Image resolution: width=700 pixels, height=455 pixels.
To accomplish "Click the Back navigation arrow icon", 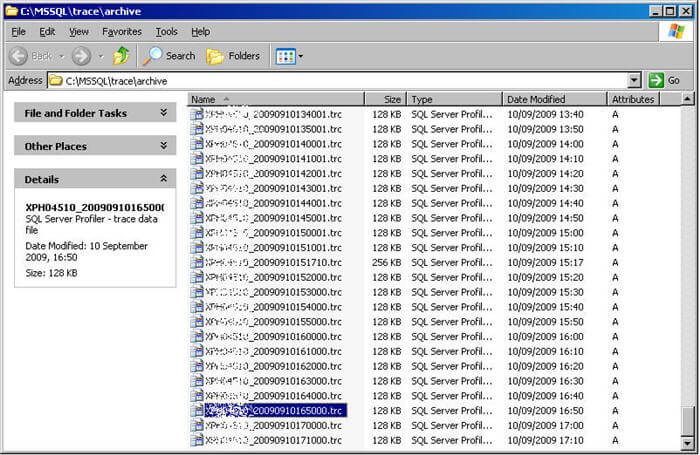I will pos(18,56).
